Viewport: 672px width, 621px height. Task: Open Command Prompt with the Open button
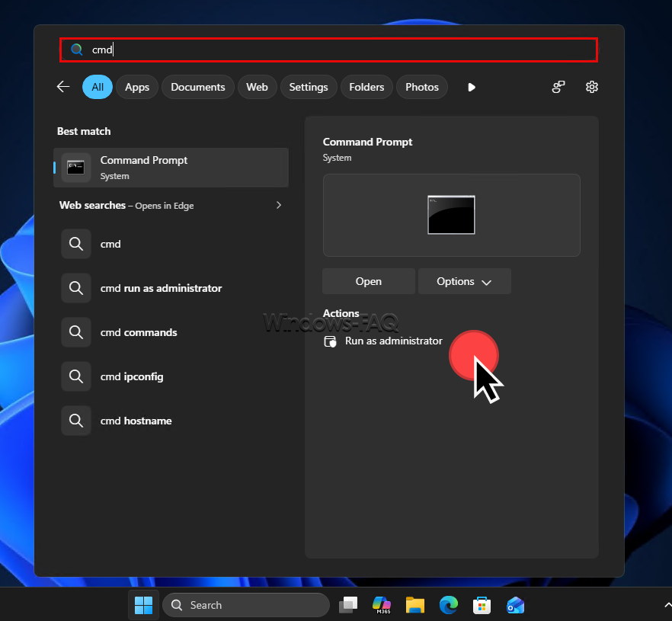(x=369, y=281)
